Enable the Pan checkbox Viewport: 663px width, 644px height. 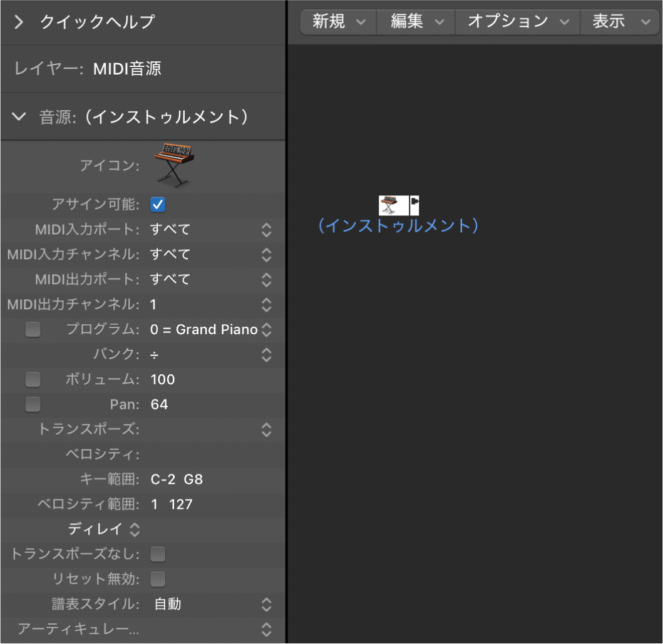(33, 404)
